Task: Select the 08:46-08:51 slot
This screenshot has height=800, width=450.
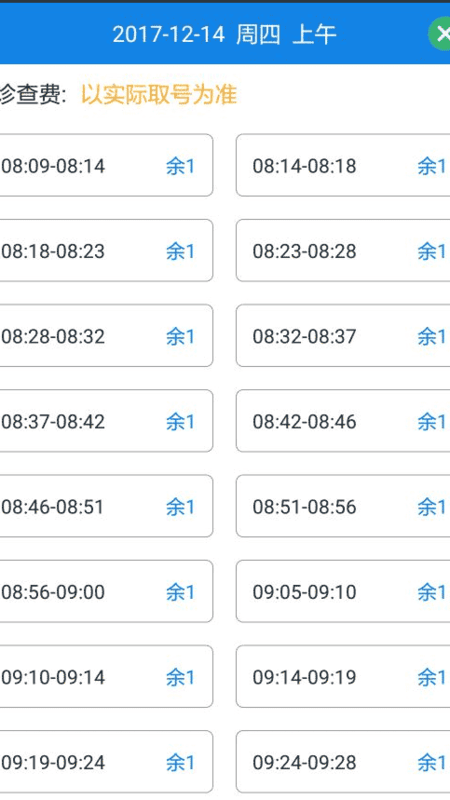Action: tap(106, 506)
